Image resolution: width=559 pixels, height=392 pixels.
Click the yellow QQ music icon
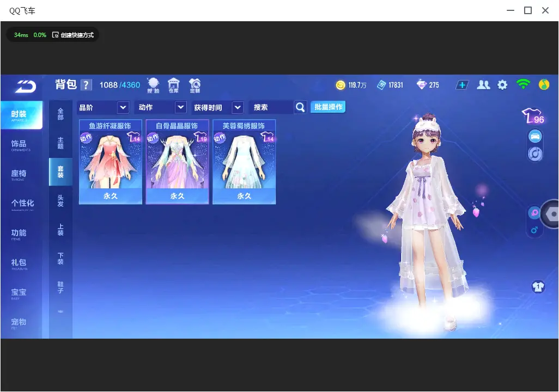[x=544, y=85]
